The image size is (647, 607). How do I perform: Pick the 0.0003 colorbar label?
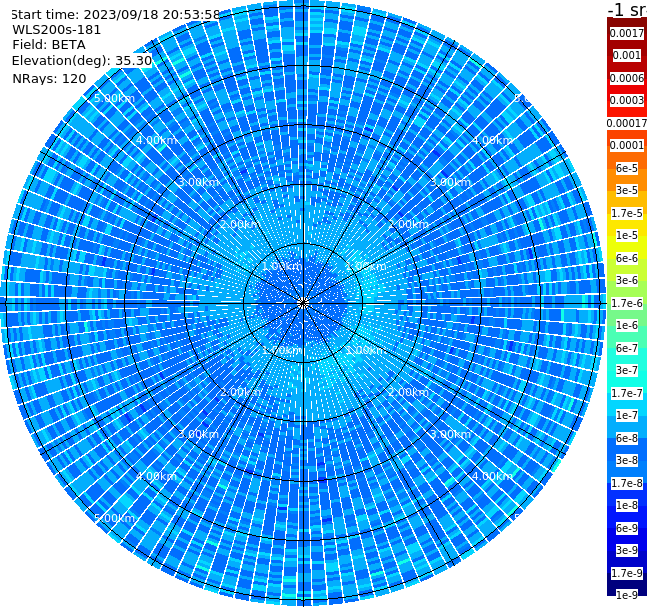pyautogui.click(x=627, y=100)
